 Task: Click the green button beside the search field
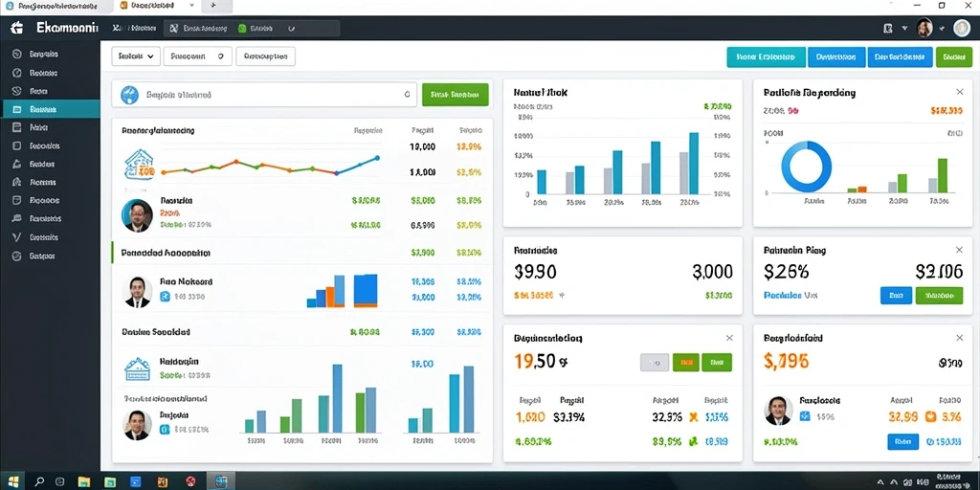[455, 95]
